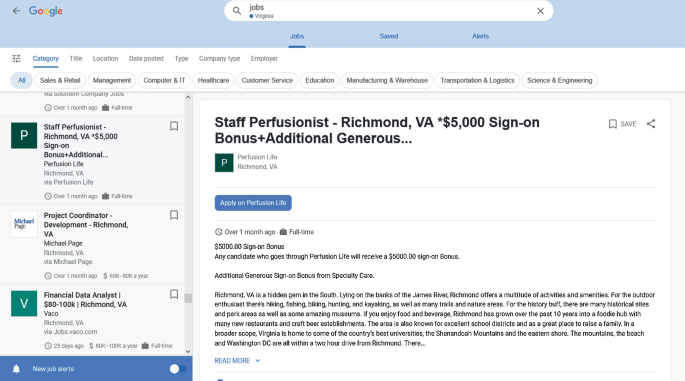Select the All category chip
The image size is (685, 381).
pos(21,80)
